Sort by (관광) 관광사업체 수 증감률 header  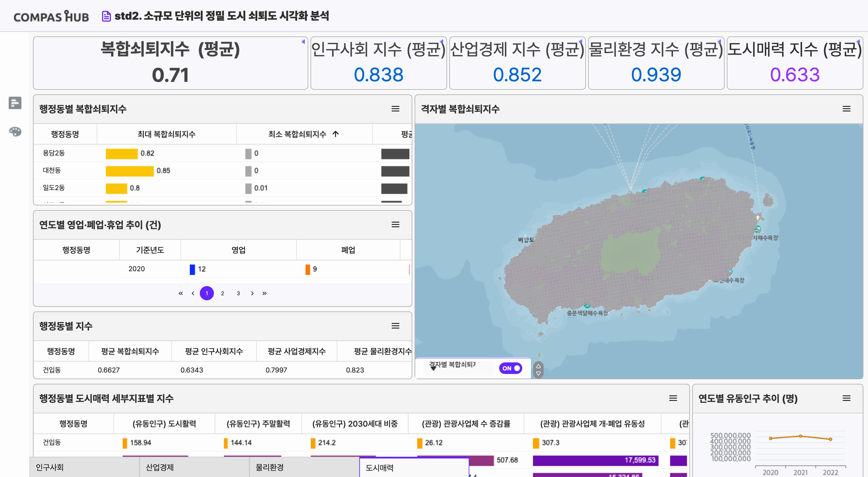[x=466, y=423]
